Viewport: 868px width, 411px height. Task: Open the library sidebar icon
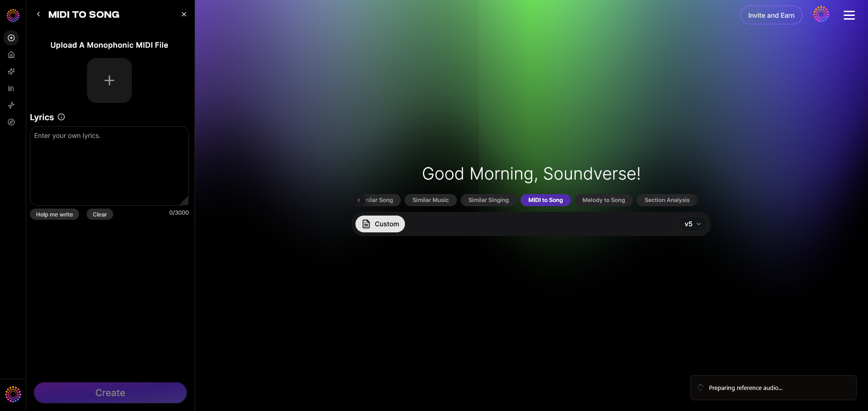tap(11, 88)
